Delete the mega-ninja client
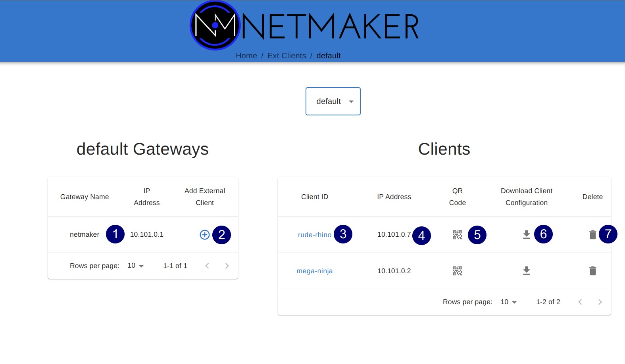Image resolution: width=625 pixels, height=364 pixels. (x=592, y=271)
